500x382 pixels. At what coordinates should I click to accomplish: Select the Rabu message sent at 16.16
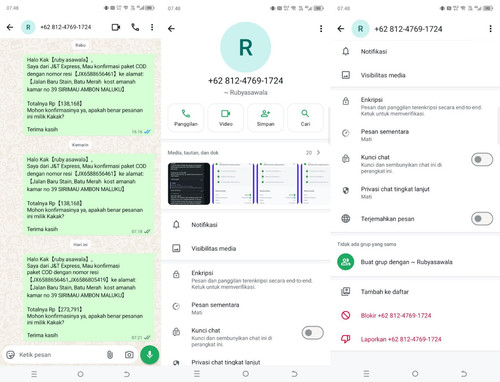pyautogui.click(x=89, y=94)
